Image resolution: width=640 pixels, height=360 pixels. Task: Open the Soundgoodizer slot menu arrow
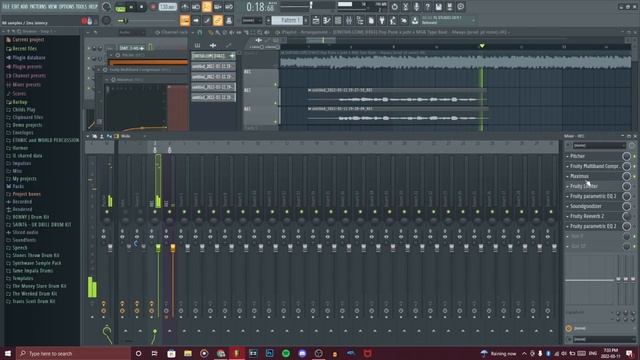click(x=567, y=206)
